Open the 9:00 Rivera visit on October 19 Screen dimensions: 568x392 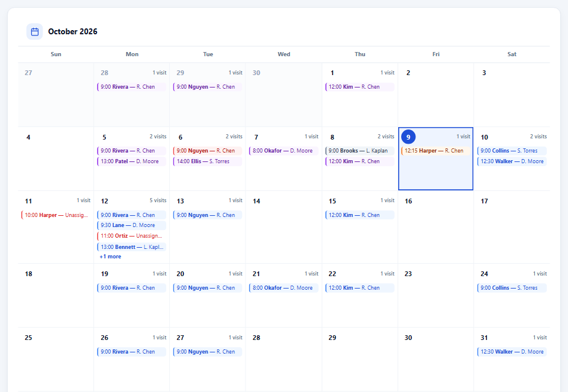(x=131, y=288)
